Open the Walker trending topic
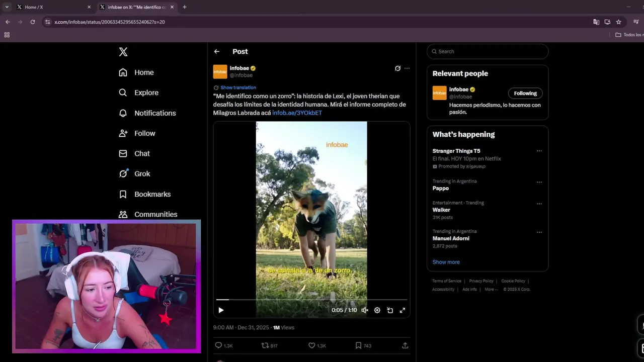644x362 pixels. click(x=441, y=210)
